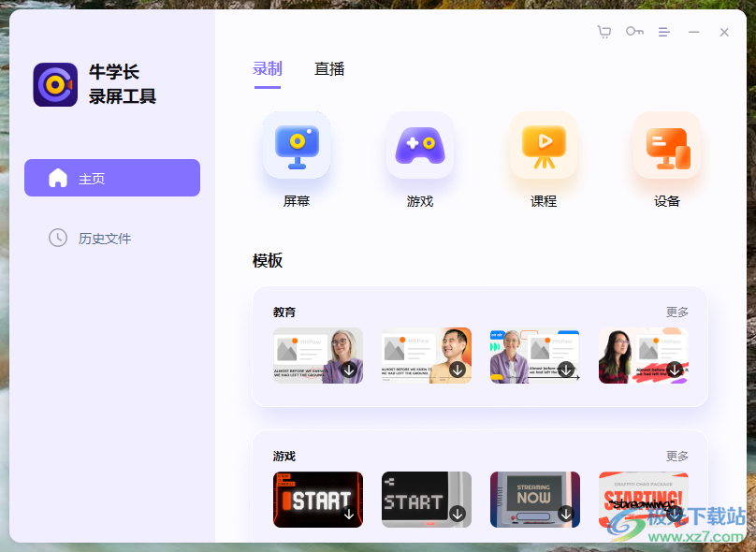Open the gray START game template

click(426, 499)
